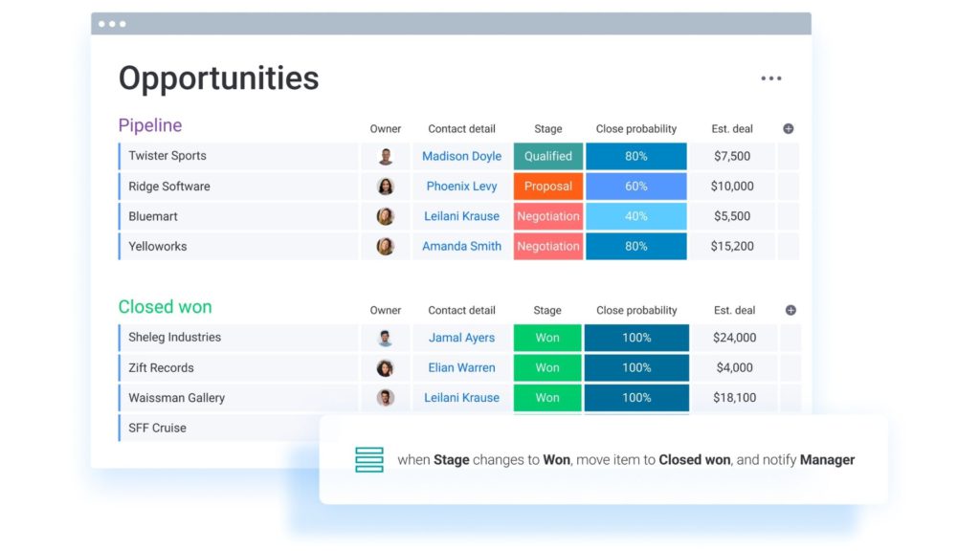Open Bluemart owner avatar
This screenshot has width=980, height=551.
click(x=386, y=216)
